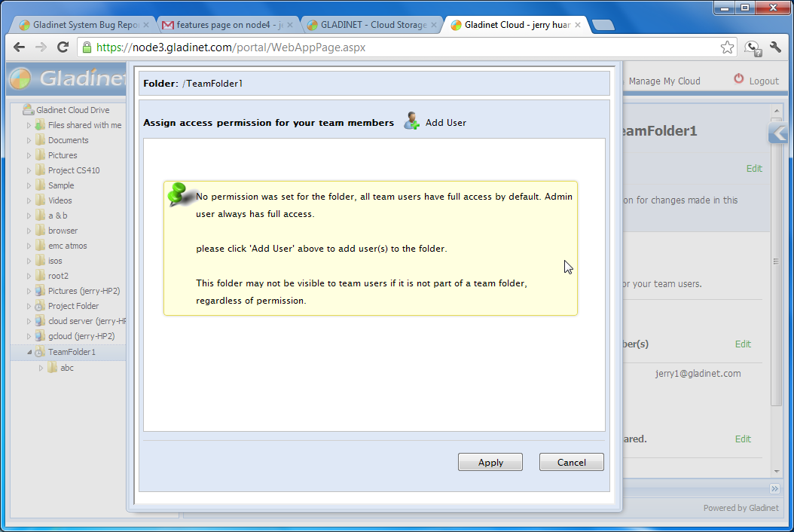Image resolution: width=794 pixels, height=532 pixels.
Task: Click the Add User icon
Action: click(411, 121)
